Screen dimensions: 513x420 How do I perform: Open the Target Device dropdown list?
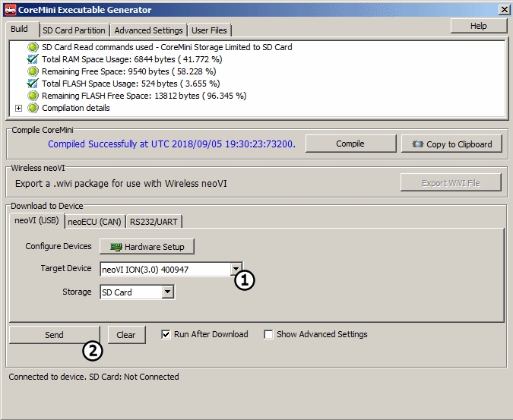[x=236, y=269]
